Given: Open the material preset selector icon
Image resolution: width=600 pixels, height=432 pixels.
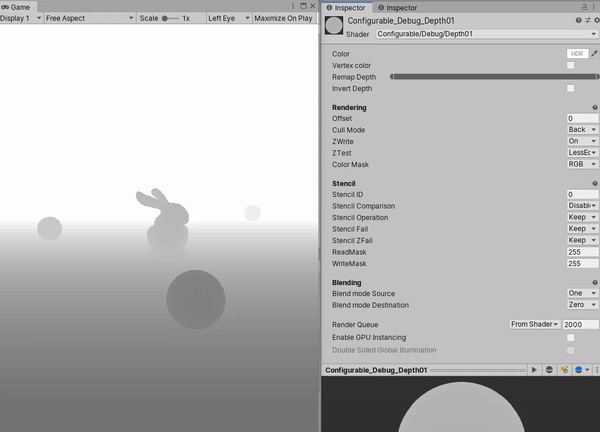Looking at the screenshot, I should click(588, 20).
